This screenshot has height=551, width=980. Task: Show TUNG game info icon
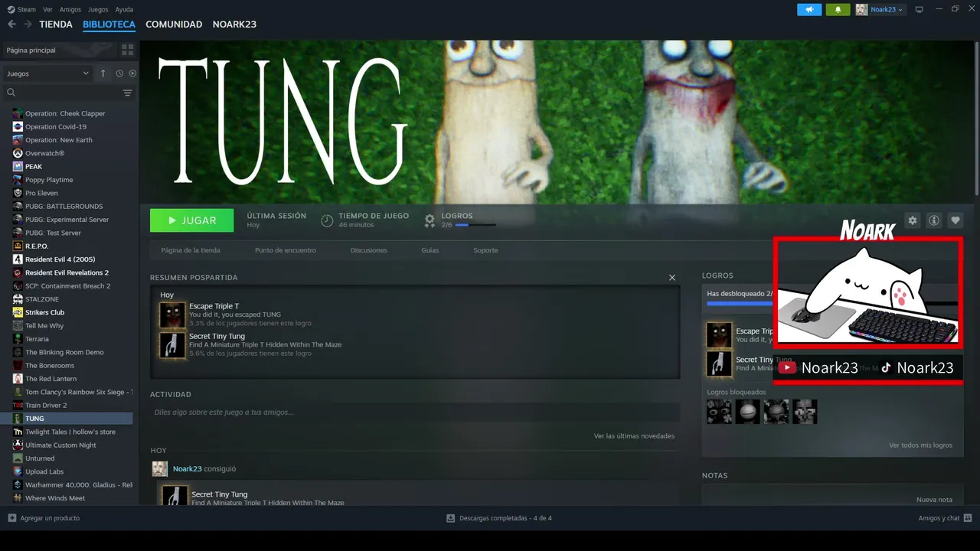934,220
